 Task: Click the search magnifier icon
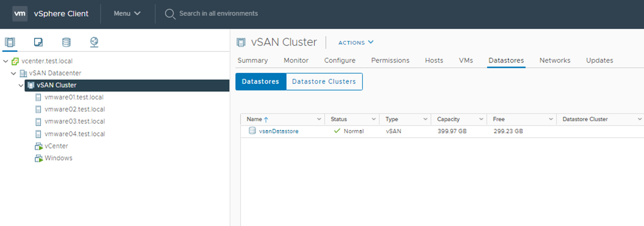[170, 14]
